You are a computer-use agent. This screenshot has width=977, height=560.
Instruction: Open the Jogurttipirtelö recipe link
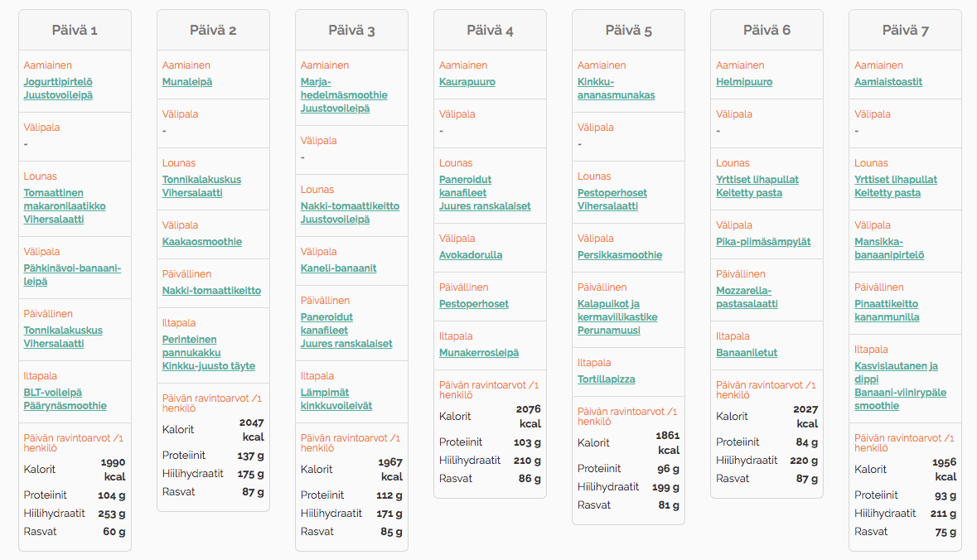pos(58,82)
